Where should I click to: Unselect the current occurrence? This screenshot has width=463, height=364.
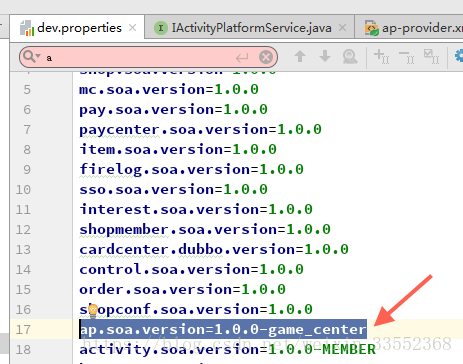coord(406,57)
